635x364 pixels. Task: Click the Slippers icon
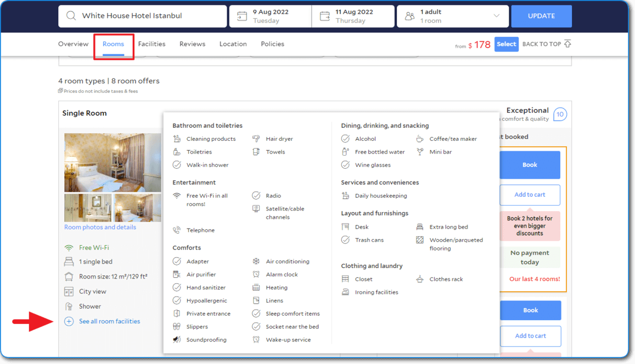[177, 326]
